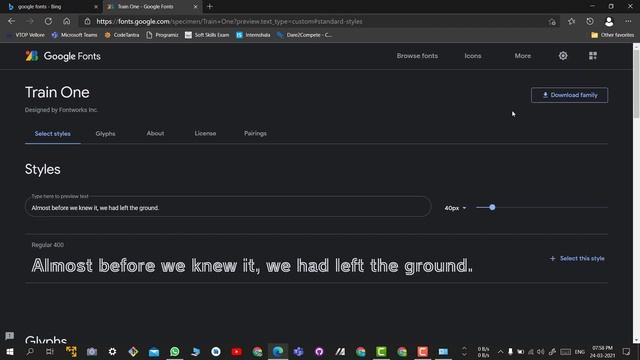Image resolution: width=640 pixels, height=360 pixels.
Task: Open Dare2Compete bookmark
Action: point(304,35)
